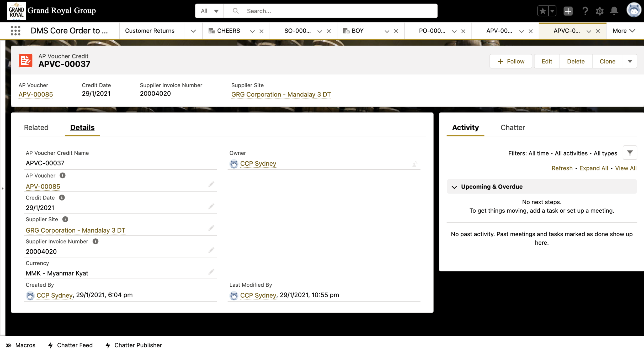Open the App Launcher grid icon
The height and width of the screenshot is (354, 644).
pyautogui.click(x=15, y=31)
